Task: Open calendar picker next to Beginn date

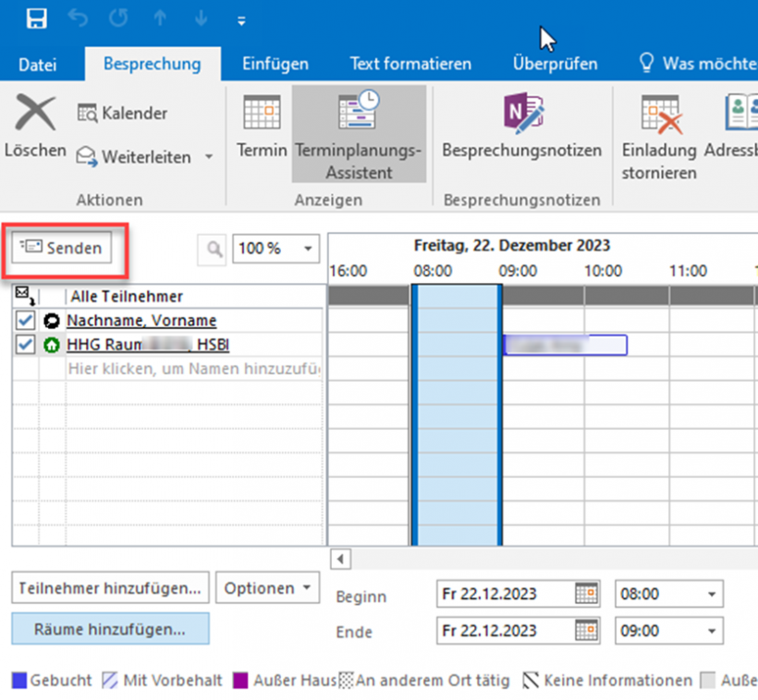Action: click(x=586, y=594)
